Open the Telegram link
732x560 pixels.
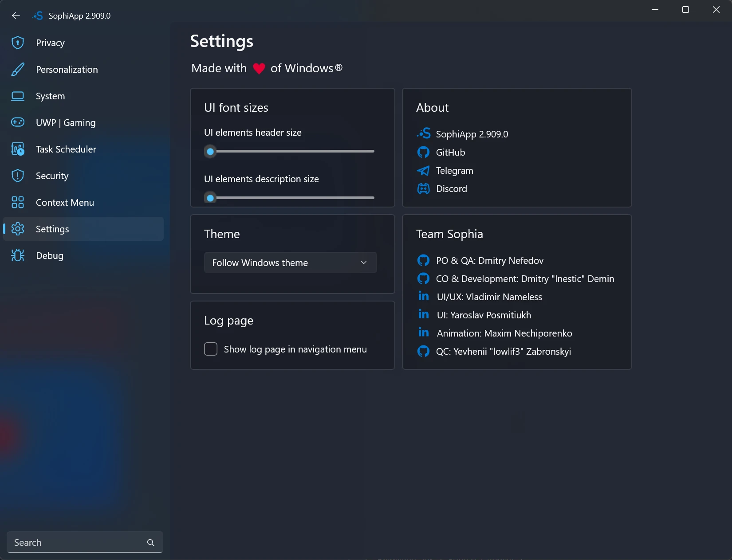[454, 170]
